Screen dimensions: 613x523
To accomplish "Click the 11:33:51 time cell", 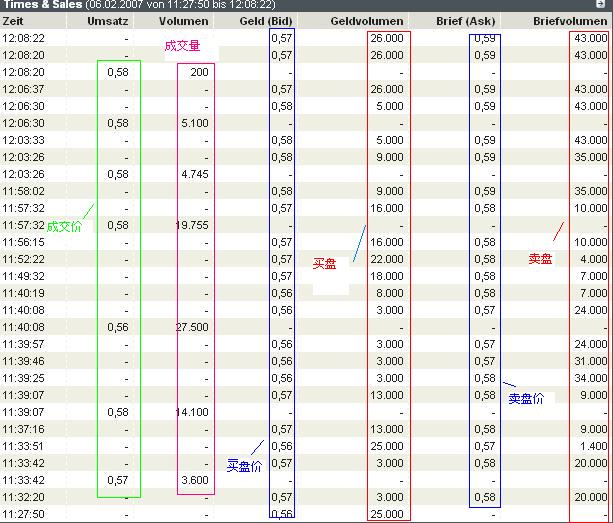I will tap(23, 446).
